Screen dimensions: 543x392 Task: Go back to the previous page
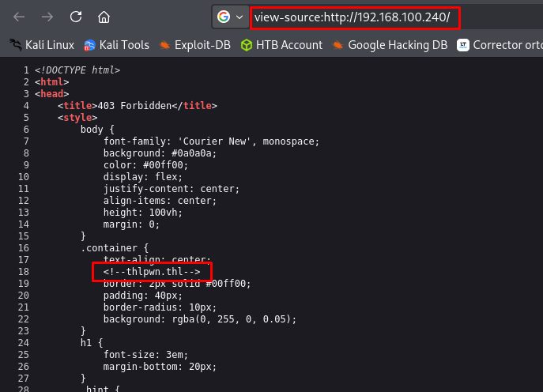(19, 17)
